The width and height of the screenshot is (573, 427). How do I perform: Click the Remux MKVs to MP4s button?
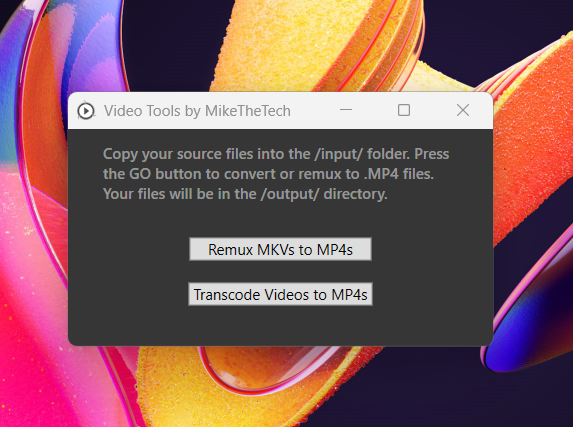(280, 249)
